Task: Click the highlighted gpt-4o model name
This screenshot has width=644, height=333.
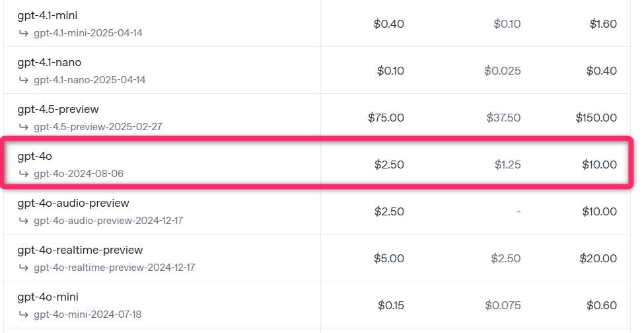Action: (x=34, y=157)
